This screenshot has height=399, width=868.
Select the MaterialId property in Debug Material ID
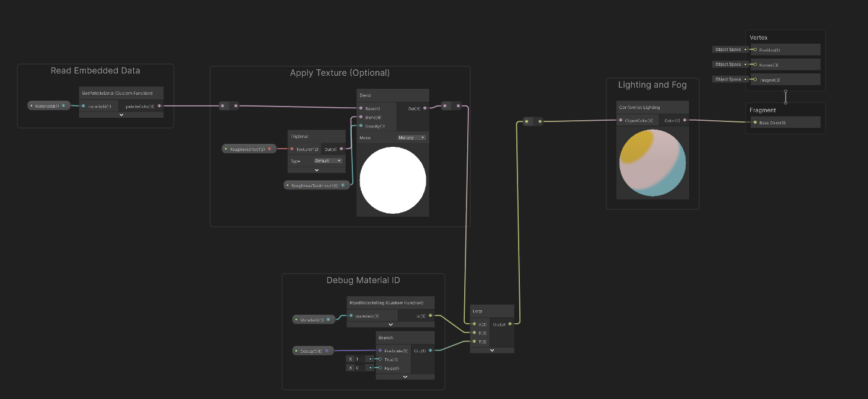314,320
